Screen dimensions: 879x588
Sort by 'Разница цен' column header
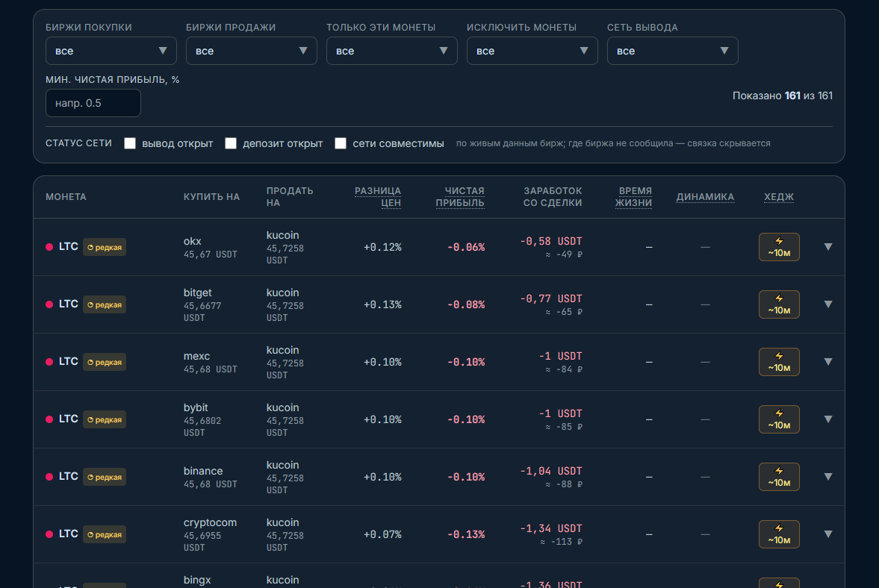click(x=378, y=197)
